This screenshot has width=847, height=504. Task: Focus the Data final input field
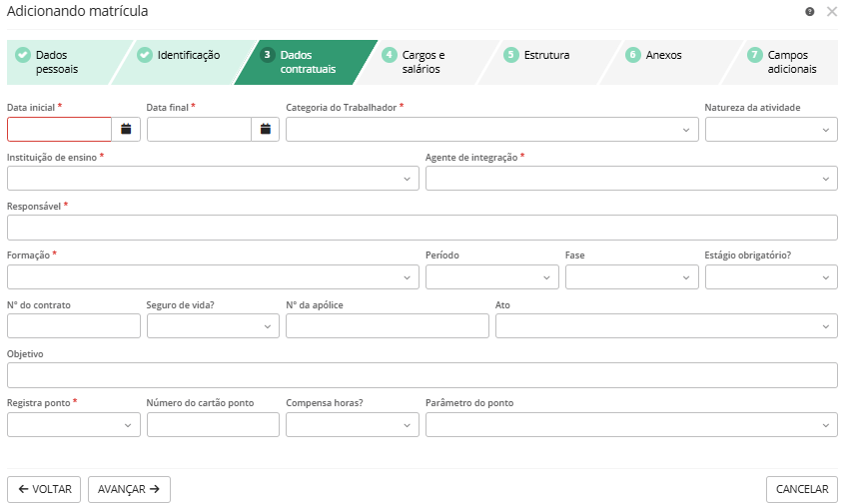pos(199,130)
